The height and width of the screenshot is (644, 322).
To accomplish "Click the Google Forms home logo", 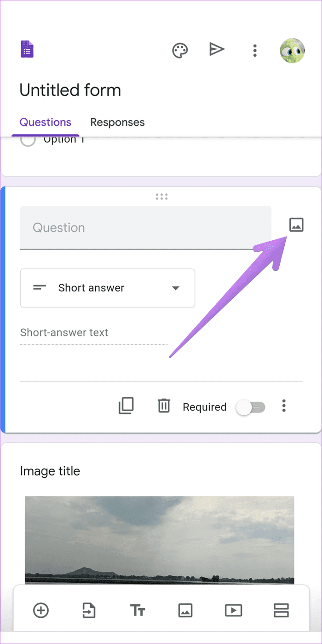I will [27, 50].
